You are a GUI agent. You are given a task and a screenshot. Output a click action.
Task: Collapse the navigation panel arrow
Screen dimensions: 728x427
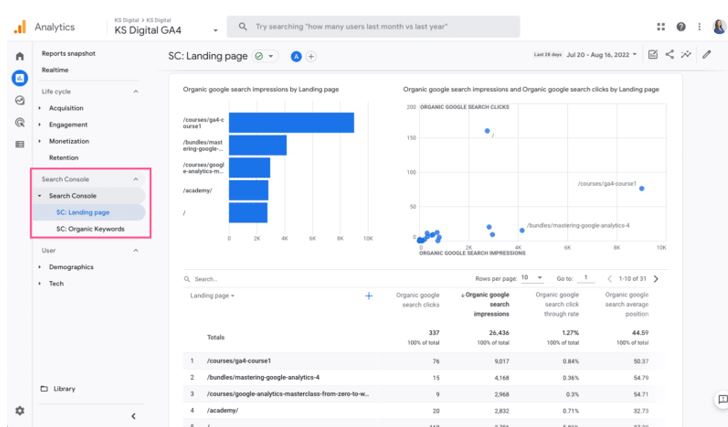(133, 416)
